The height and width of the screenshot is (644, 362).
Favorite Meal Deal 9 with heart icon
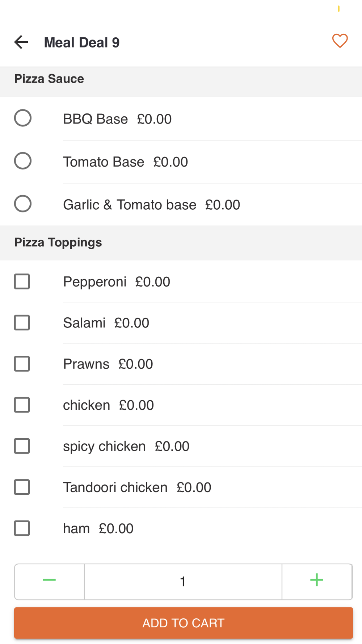click(340, 41)
